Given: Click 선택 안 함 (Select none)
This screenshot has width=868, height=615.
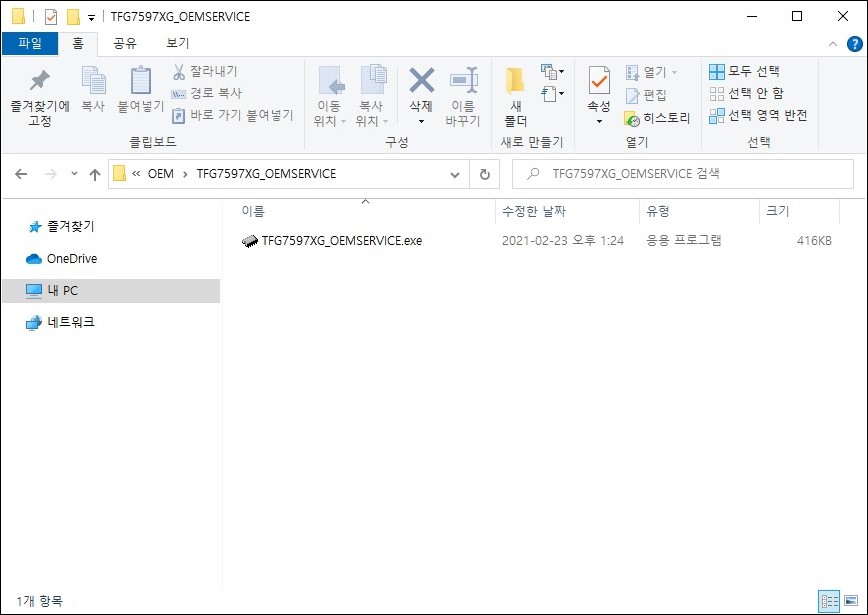Looking at the screenshot, I should click(x=746, y=93).
